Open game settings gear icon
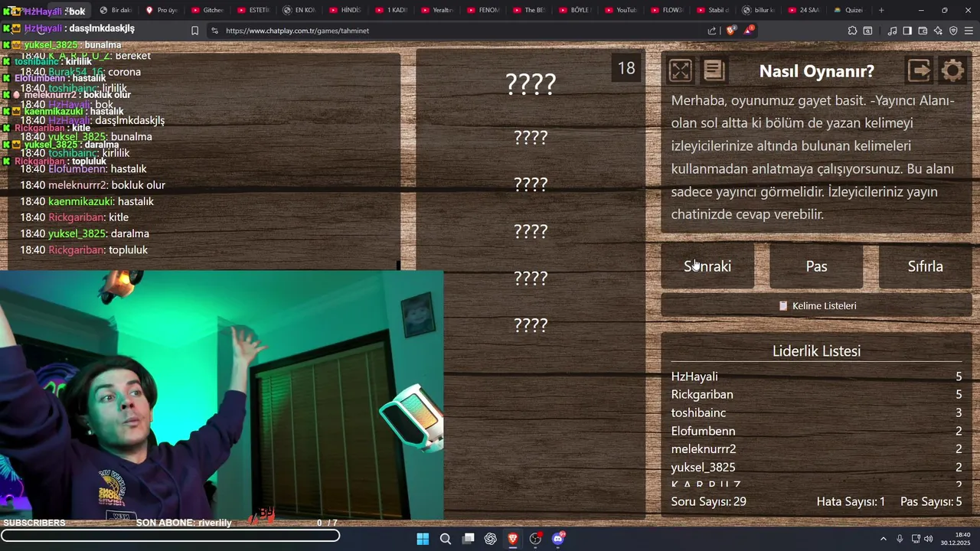The image size is (980, 551). point(952,70)
